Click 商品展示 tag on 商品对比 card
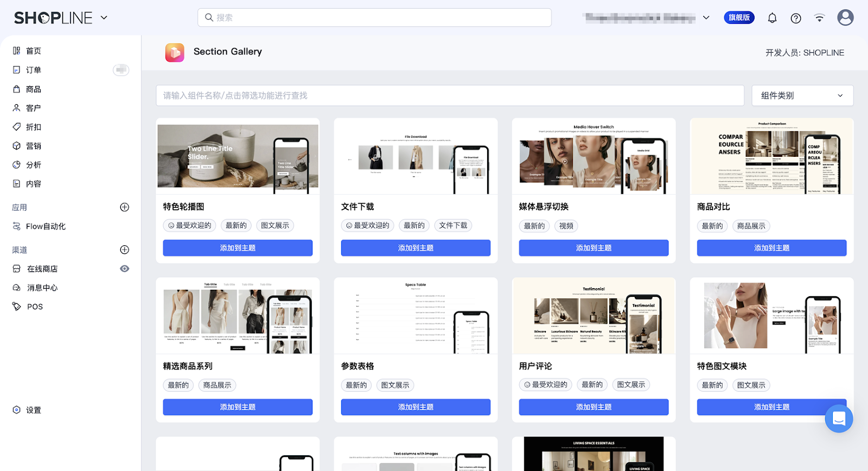 [751, 226]
